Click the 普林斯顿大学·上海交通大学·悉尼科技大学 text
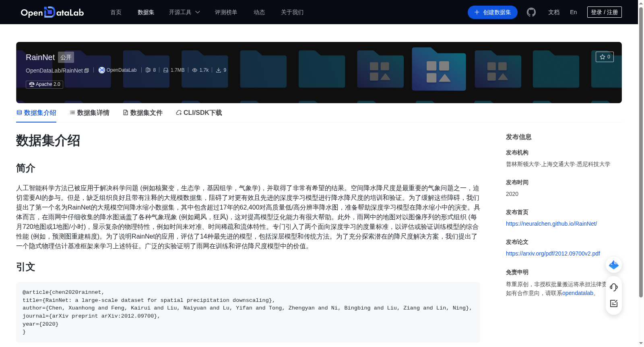This screenshot has height=347, width=644. tap(558, 164)
